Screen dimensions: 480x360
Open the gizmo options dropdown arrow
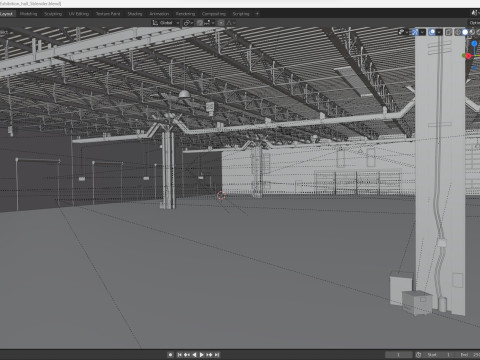tap(422, 32)
